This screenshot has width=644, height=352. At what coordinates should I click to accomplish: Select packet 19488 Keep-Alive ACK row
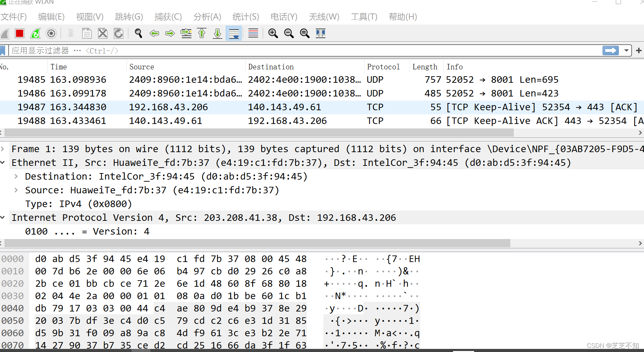pyautogui.click(x=322, y=121)
